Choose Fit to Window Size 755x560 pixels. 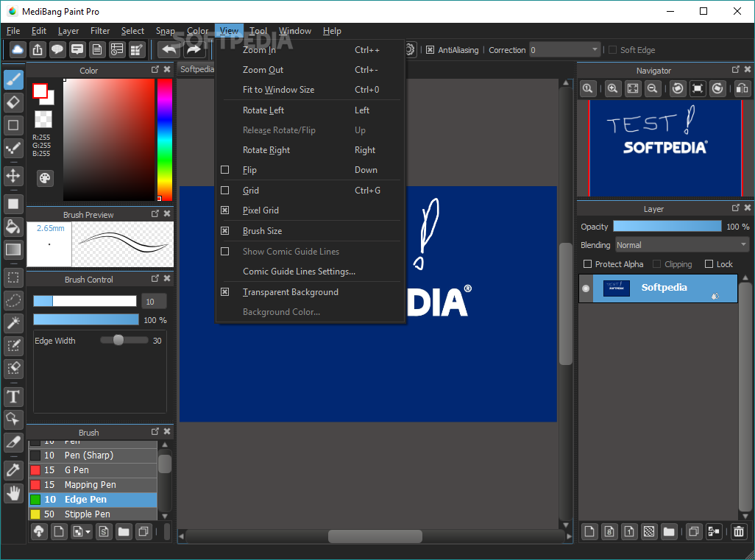(311, 90)
